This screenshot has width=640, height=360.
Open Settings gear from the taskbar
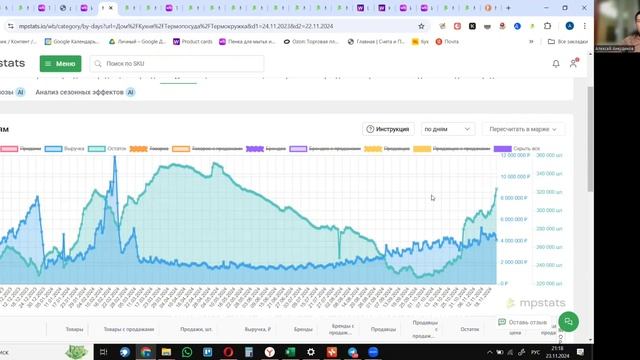point(311,352)
